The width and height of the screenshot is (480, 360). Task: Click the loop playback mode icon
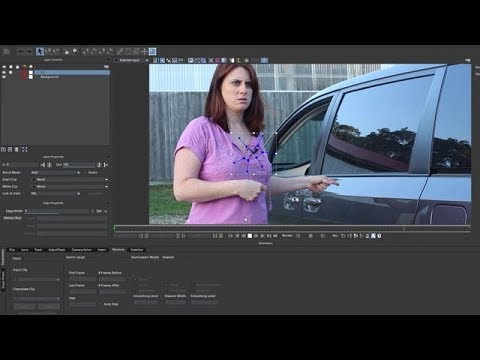click(x=275, y=236)
